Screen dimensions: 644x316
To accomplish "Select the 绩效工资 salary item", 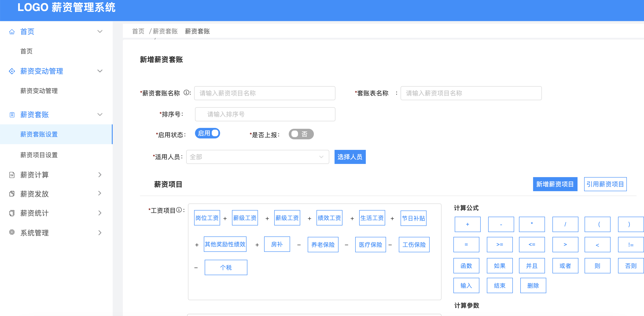I will [x=329, y=218].
